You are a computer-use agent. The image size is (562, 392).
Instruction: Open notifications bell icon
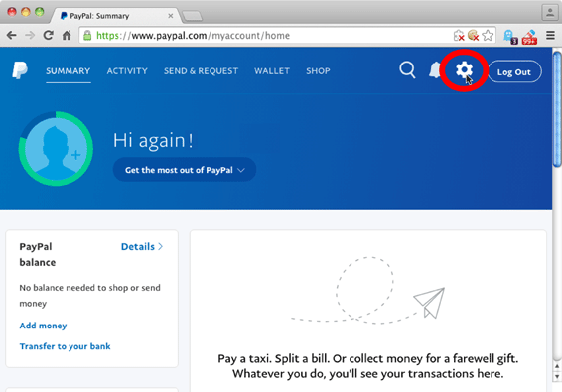pyautogui.click(x=435, y=69)
